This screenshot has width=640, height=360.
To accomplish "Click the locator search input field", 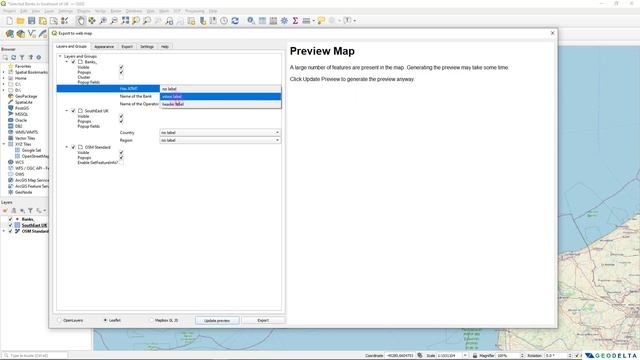I will coord(36,356).
